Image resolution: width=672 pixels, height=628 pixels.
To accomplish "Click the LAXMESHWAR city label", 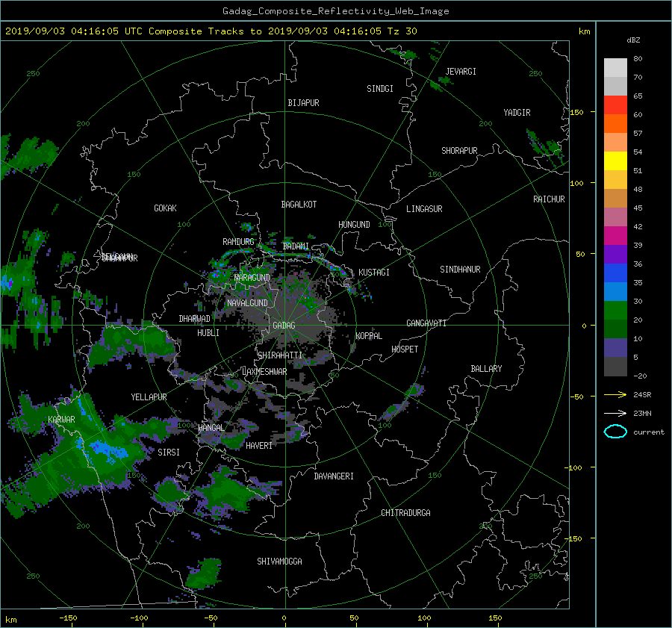I will (264, 372).
